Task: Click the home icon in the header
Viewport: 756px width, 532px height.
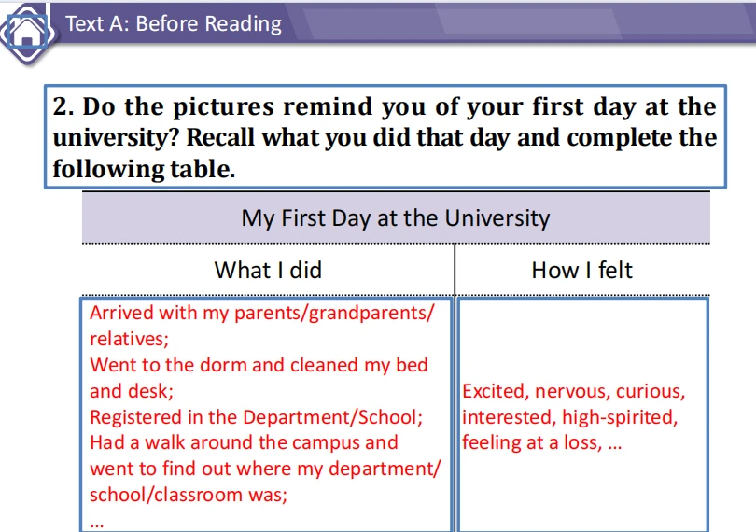Action: [27, 33]
